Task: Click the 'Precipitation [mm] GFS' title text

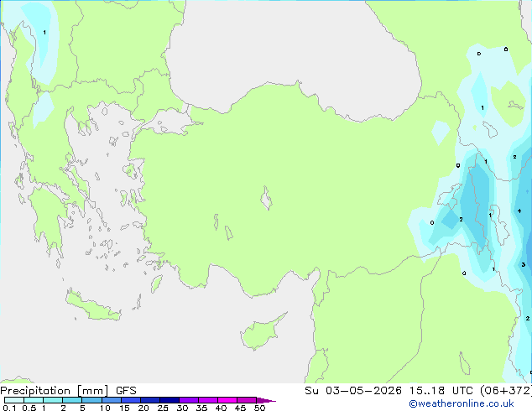Action: [68, 391]
